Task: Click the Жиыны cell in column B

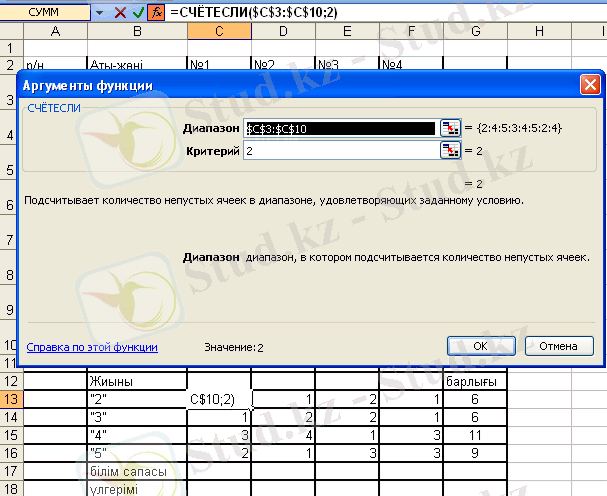Action: (136, 382)
